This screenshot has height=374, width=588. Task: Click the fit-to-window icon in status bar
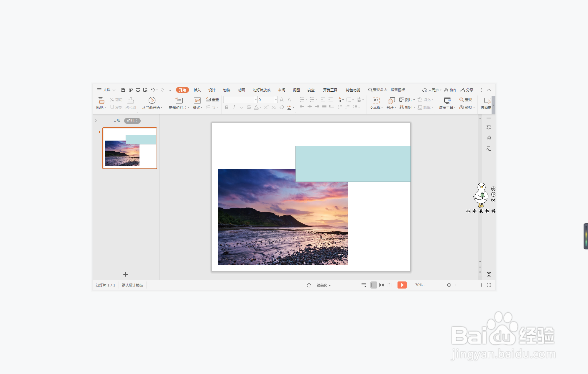coord(489,285)
